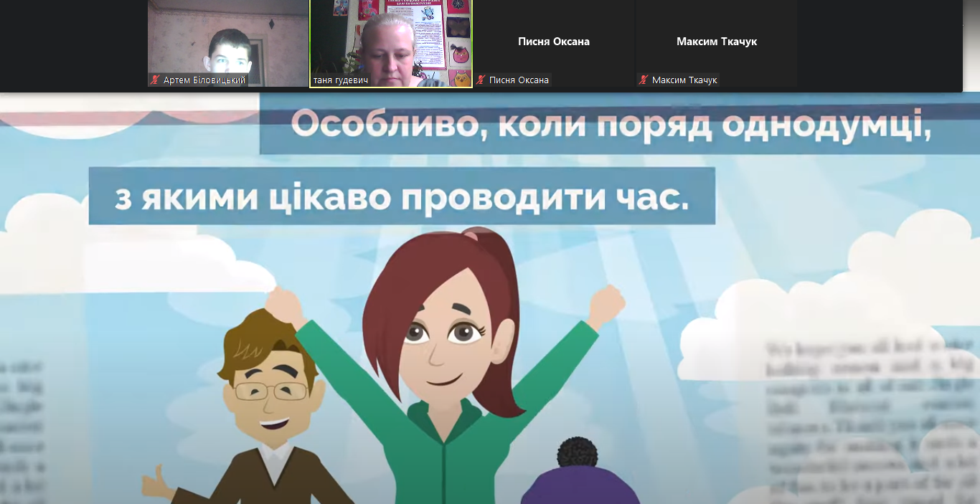Click the Артем Біловицький name label

click(204, 80)
